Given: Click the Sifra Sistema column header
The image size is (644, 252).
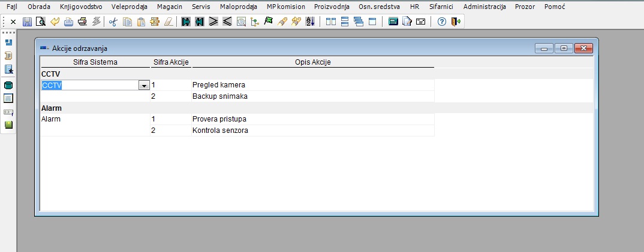Looking at the screenshot, I should pos(95,62).
